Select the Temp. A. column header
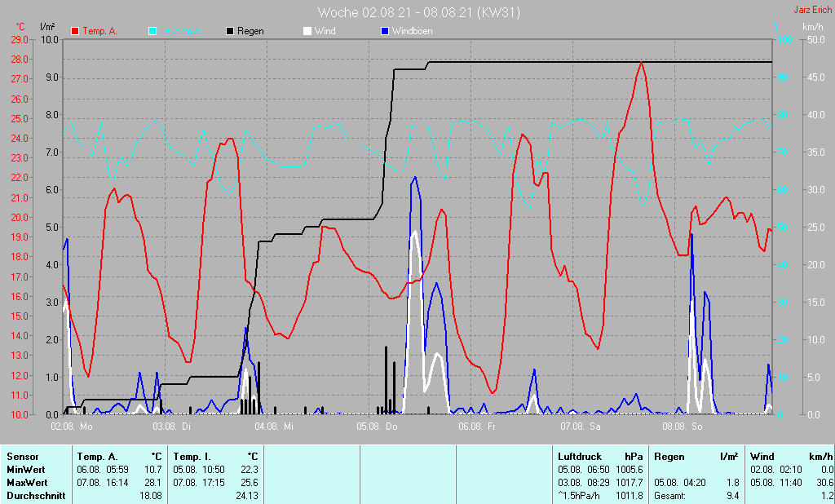The height and width of the screenshot is (504, 835). click(95, 457)
